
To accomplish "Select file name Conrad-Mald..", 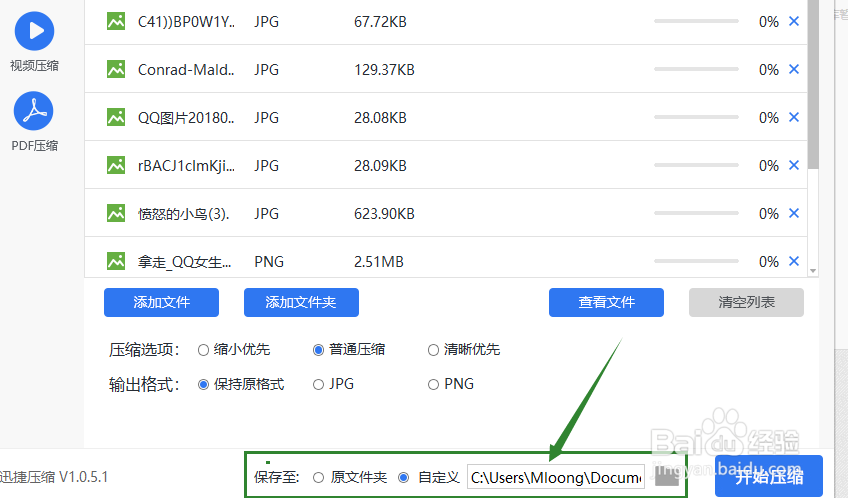I will pyautogui.click(x=186, y=70).
